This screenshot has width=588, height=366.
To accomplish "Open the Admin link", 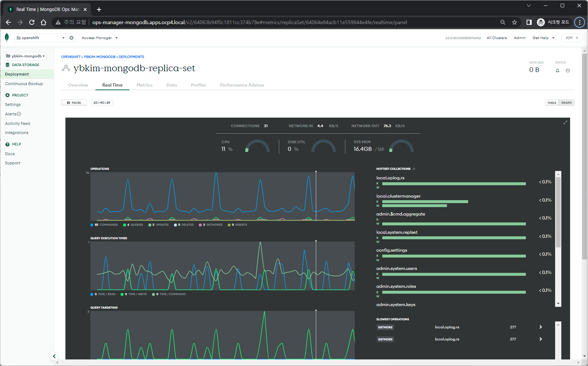I will pyautogui.click(x=520, y=38).
